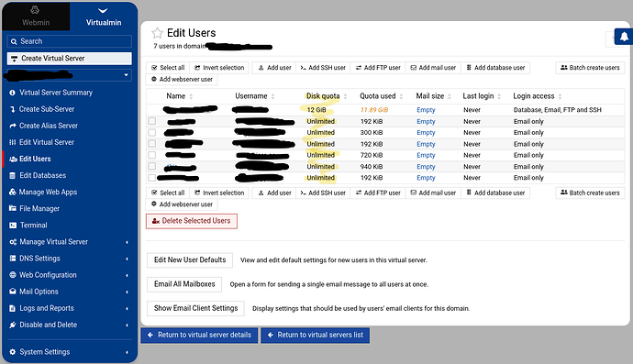Click top Invert selection button

click(x=219, y=68)
